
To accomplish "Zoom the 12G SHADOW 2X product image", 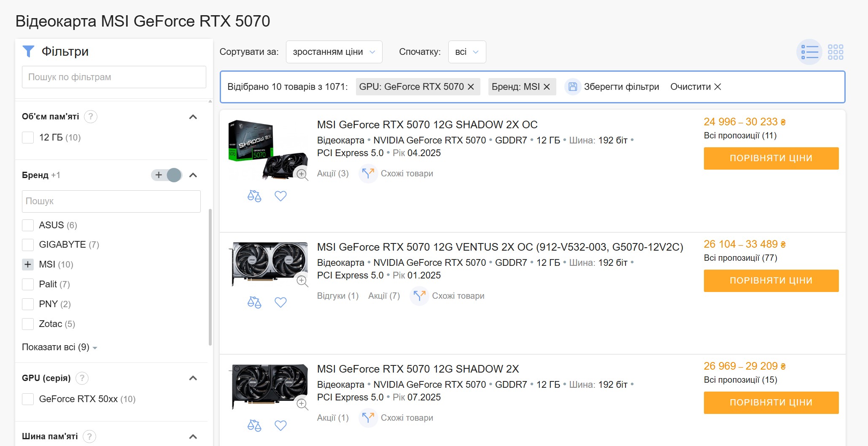I will coord(302,404).
